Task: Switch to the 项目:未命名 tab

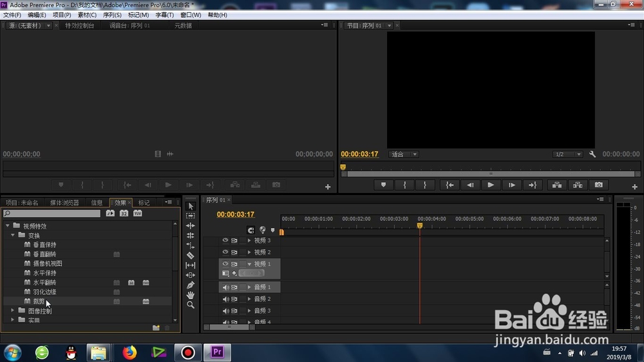Action: (22, 202)
